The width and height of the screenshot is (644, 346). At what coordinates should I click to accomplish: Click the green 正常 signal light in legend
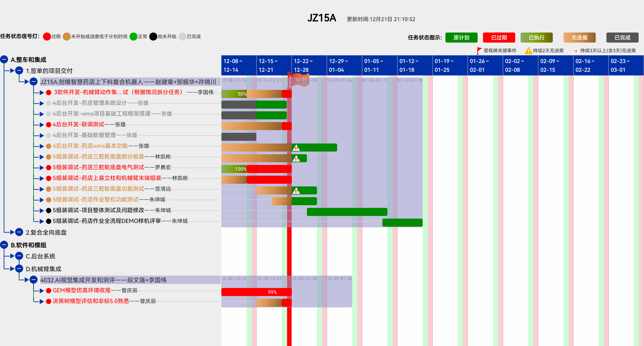133,37
